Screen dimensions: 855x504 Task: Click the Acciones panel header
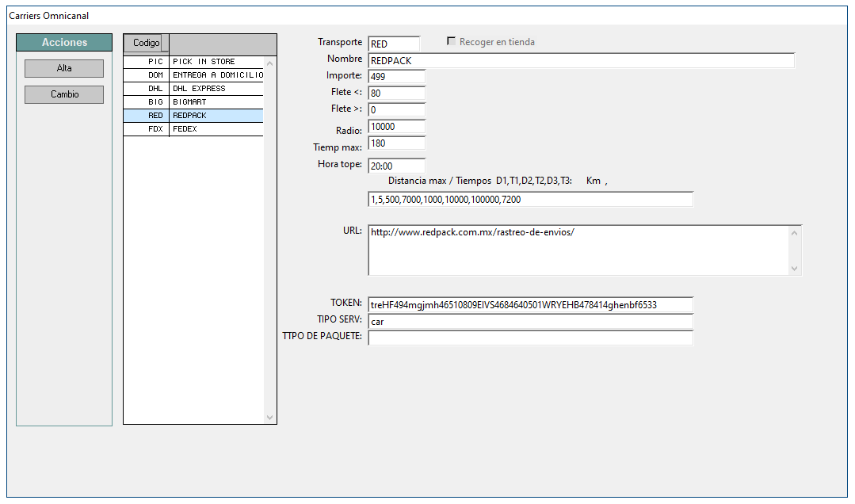click(x=64, y=43)
